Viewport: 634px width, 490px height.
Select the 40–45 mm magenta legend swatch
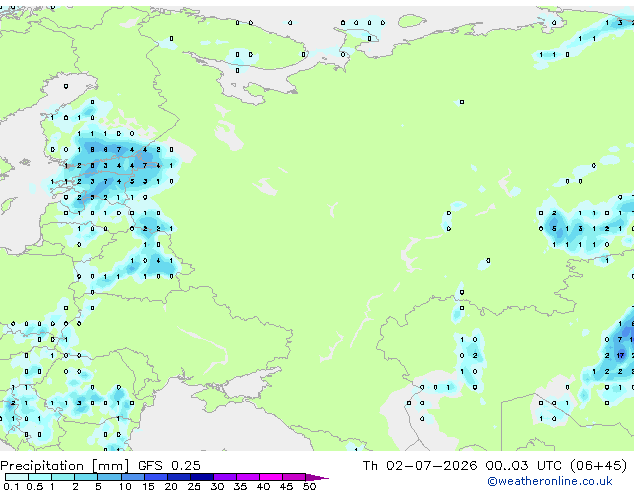pyautogui.click(x=271, y=477)
